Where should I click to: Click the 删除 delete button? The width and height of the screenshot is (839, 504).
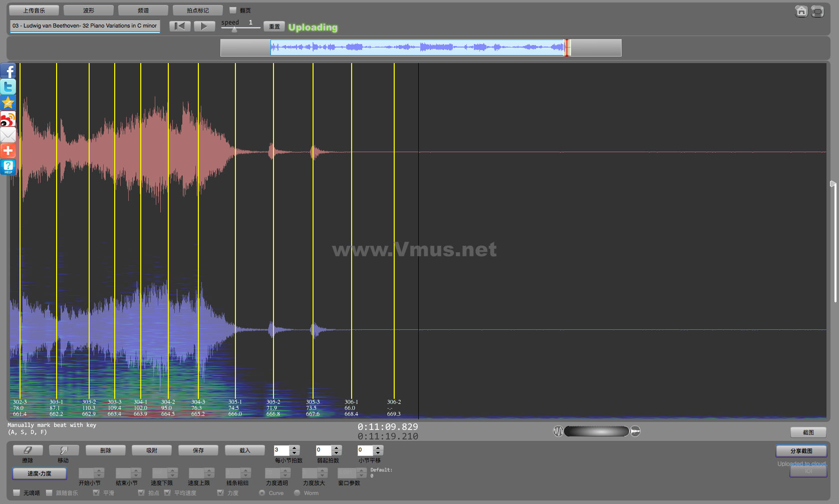(106, 450)
